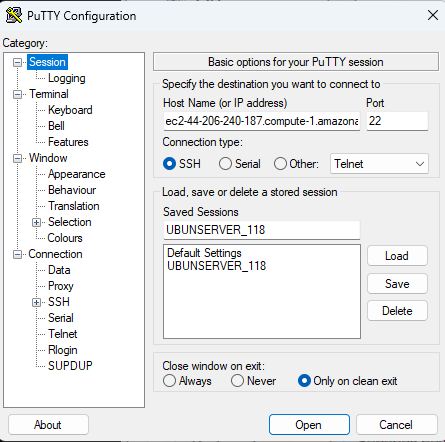
Task: Choose Always for close window on exit
Action: [169, 381]
